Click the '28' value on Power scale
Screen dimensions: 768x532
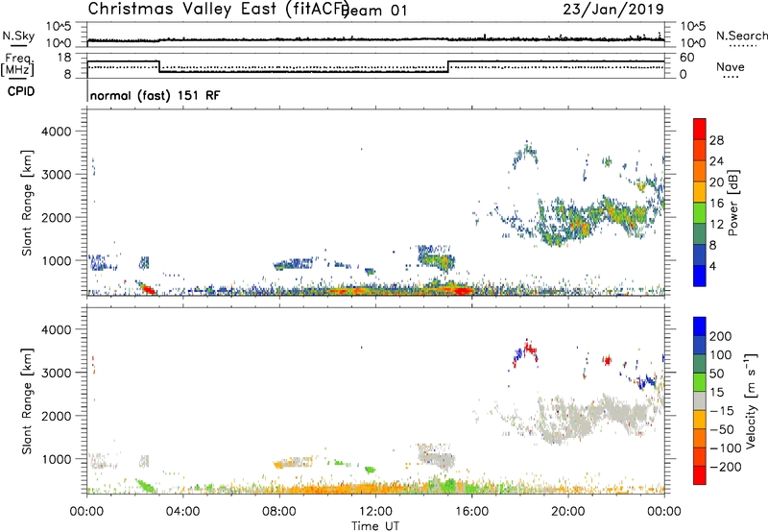click(x=716, y=140)
